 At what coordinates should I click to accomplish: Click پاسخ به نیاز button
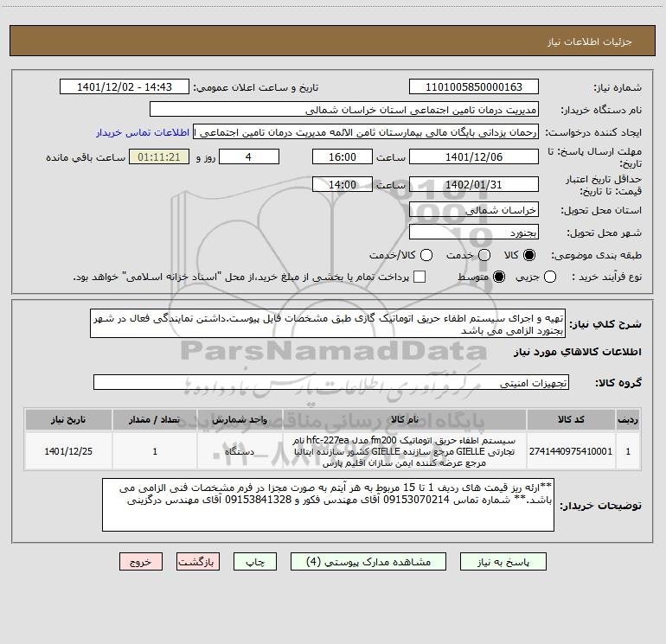pos(503,562)
